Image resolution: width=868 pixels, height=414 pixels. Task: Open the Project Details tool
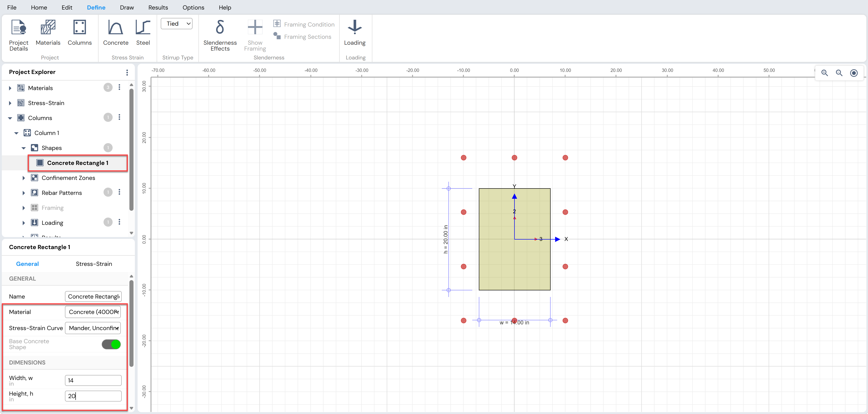19,35
